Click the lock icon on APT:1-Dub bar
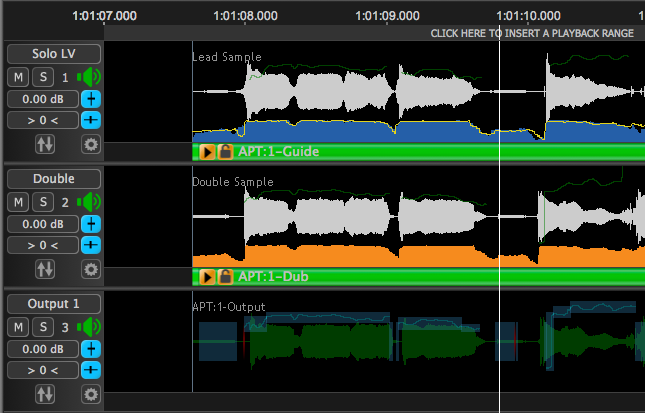The image size is (645, 413). (x=225, y=276)
